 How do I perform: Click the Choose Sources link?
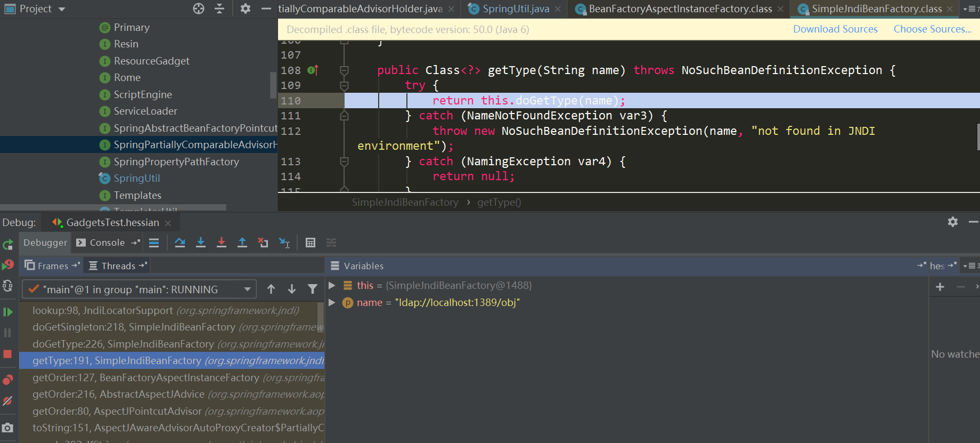click(x=932, y=29)
